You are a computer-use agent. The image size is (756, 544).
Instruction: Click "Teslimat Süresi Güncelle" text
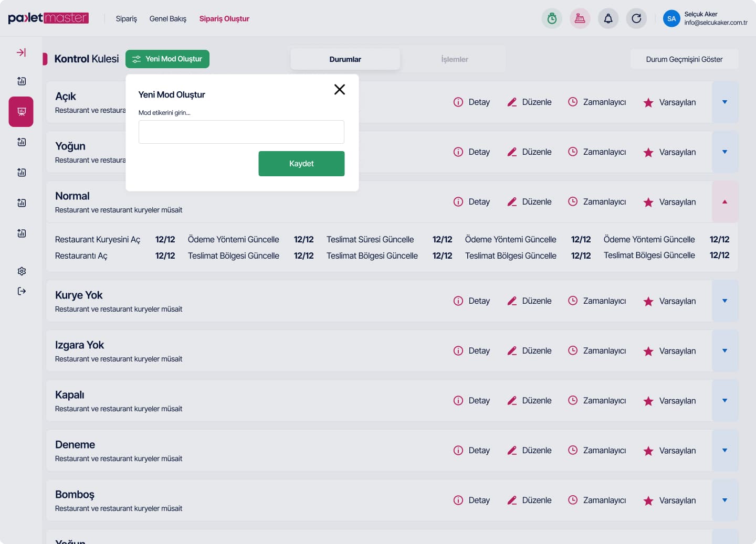(x=370, y=239)
